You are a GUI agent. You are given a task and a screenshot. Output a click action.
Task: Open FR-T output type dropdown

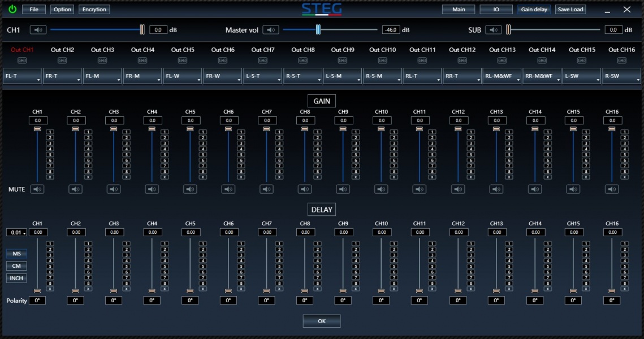click(x=62, y=76)
